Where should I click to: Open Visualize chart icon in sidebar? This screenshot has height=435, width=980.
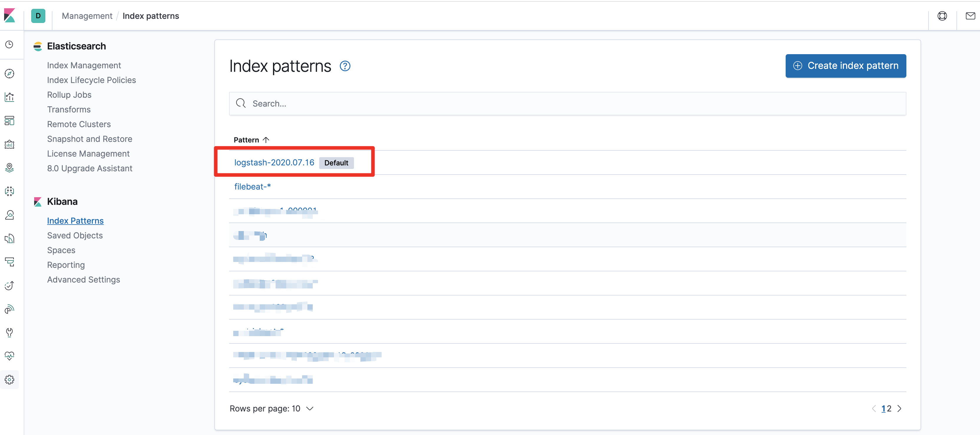(x=9, y=97)
